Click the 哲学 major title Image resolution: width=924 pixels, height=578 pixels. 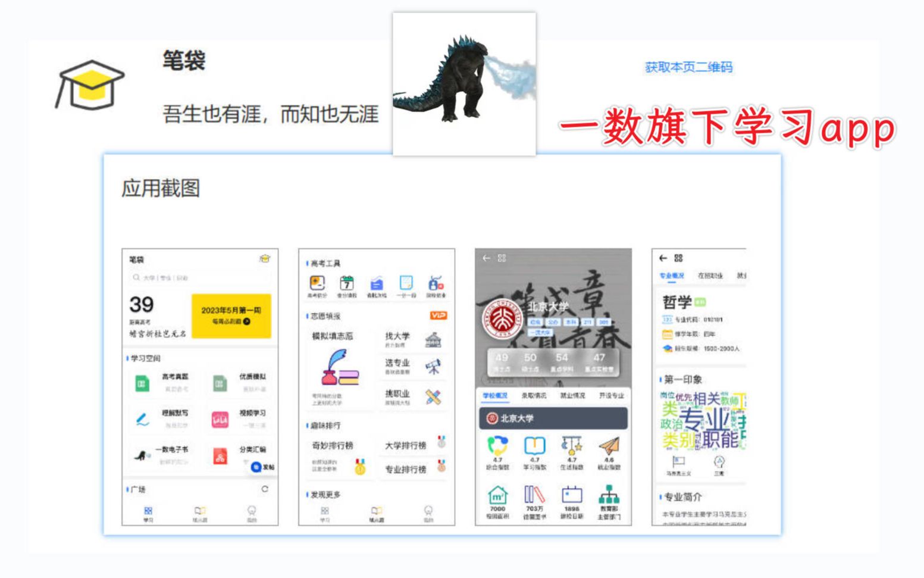[x=677, y=302]
